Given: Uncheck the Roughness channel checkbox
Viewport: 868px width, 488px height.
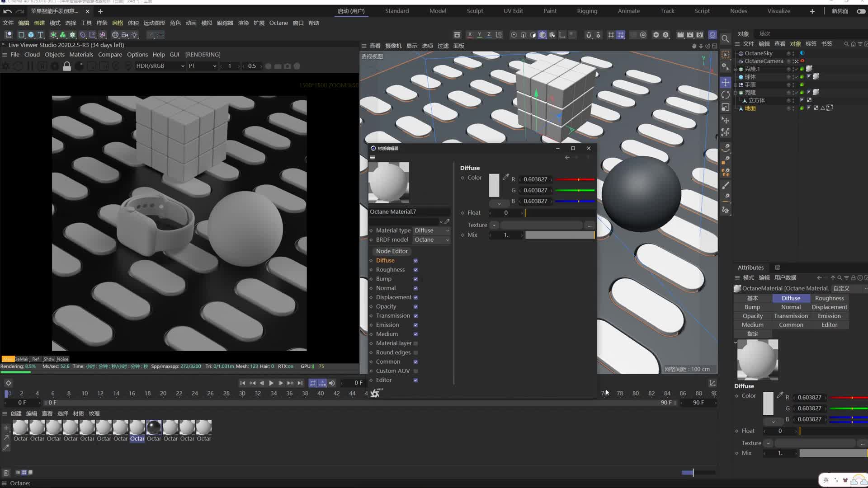Looking at the screenshot, I should (415, 270).
